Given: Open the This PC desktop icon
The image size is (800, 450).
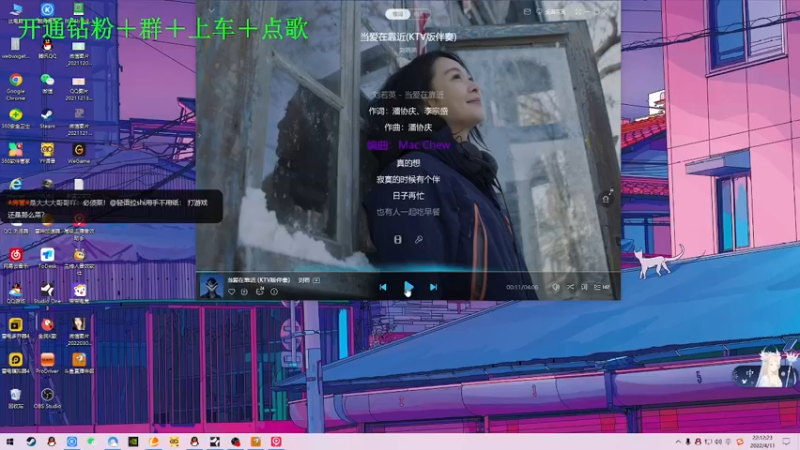Looking at the screenshot, I should point(16,12).
